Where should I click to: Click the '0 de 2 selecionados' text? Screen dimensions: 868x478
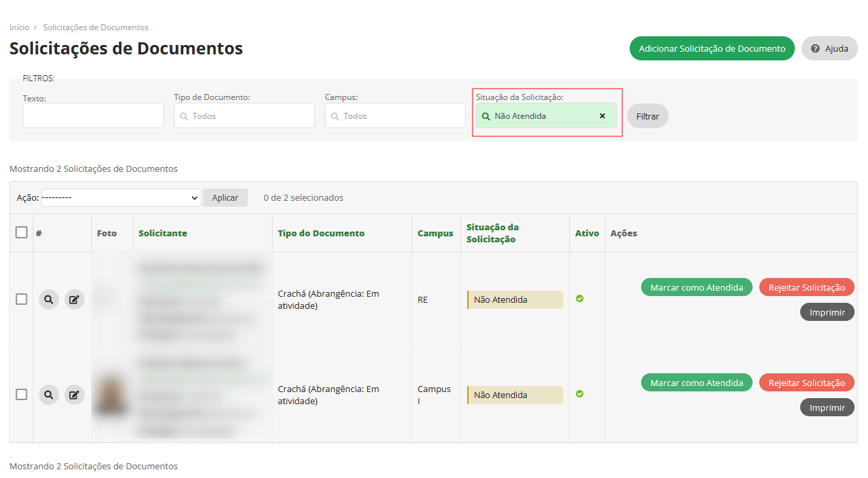pyautogui.click(x=303, y=197)
